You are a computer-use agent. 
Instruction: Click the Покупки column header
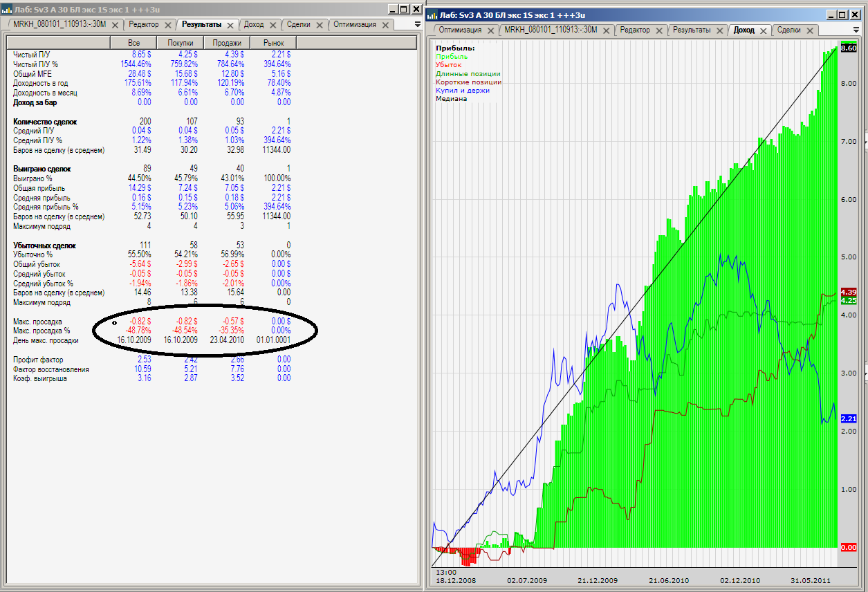pyautogui.click(x=181, y=44)
